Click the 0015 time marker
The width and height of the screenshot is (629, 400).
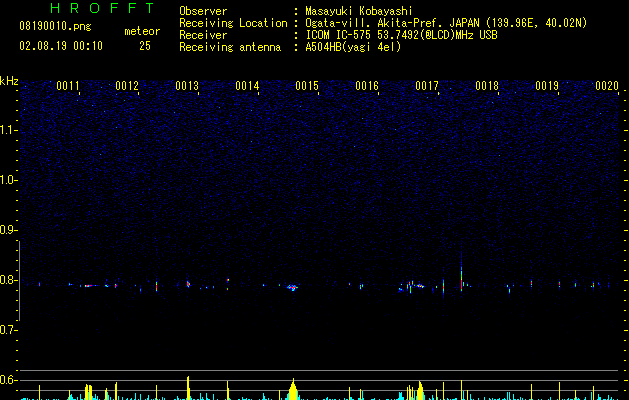(x=307, y=86)
